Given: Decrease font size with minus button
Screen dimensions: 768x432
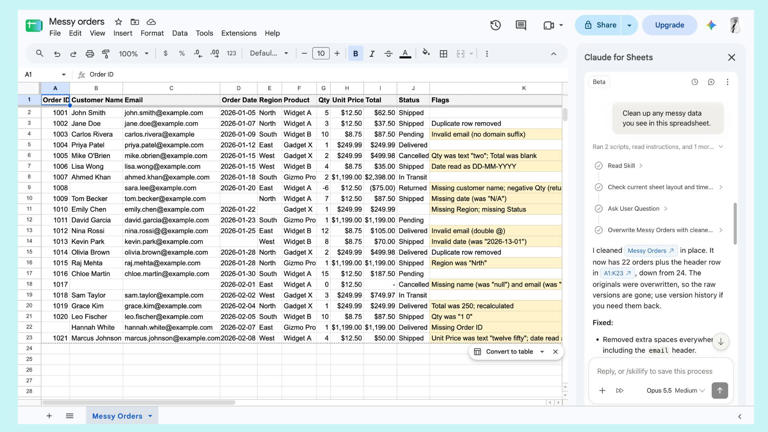Looking at the screenshot, I should (304, 54).
